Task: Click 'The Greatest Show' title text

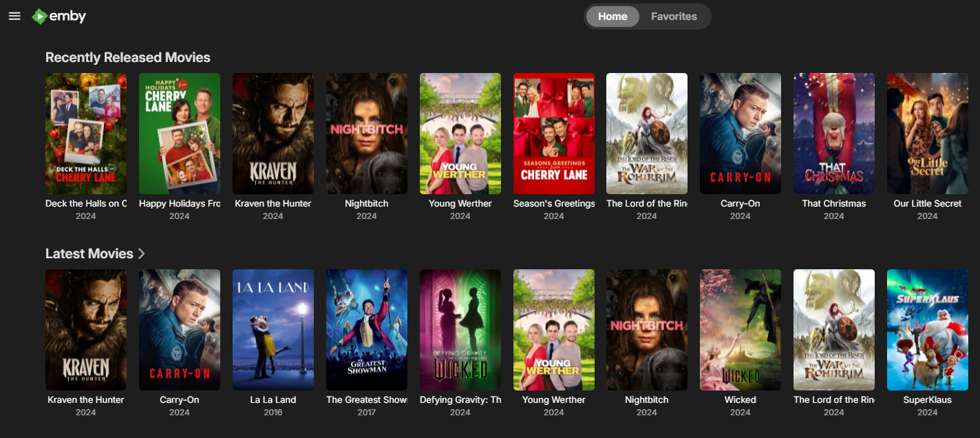Action: [367, 400]
